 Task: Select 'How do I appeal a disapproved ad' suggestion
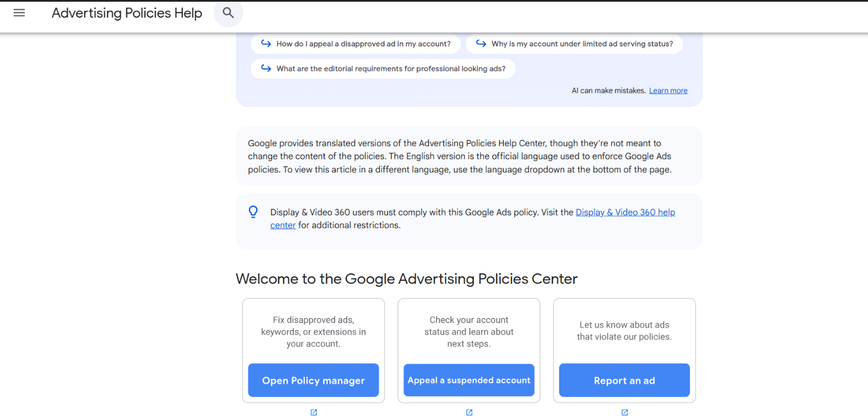(x=355, y=44)
